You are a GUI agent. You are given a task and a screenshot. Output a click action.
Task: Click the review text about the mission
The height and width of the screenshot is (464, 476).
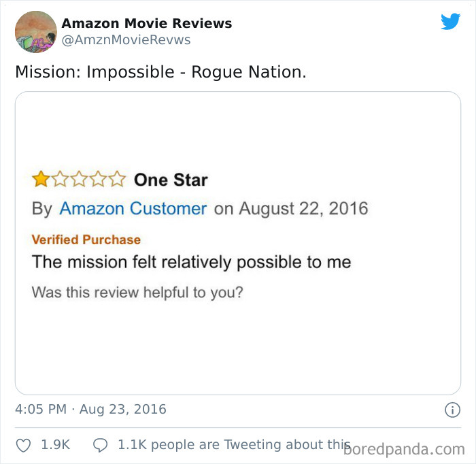[x=192, y=262]
